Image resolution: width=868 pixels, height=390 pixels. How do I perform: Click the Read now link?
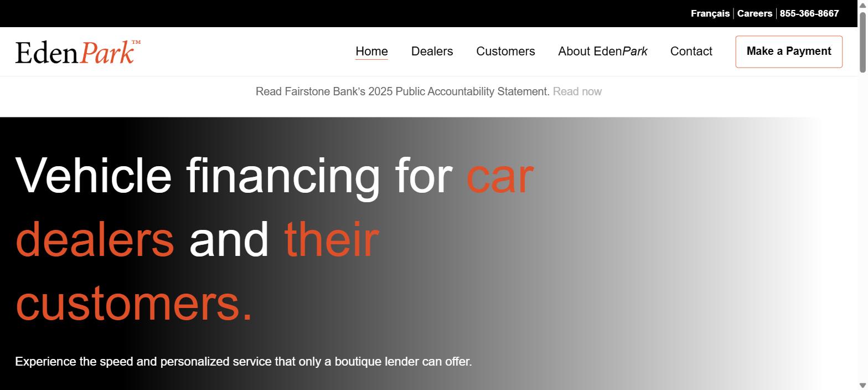(577, 91)
